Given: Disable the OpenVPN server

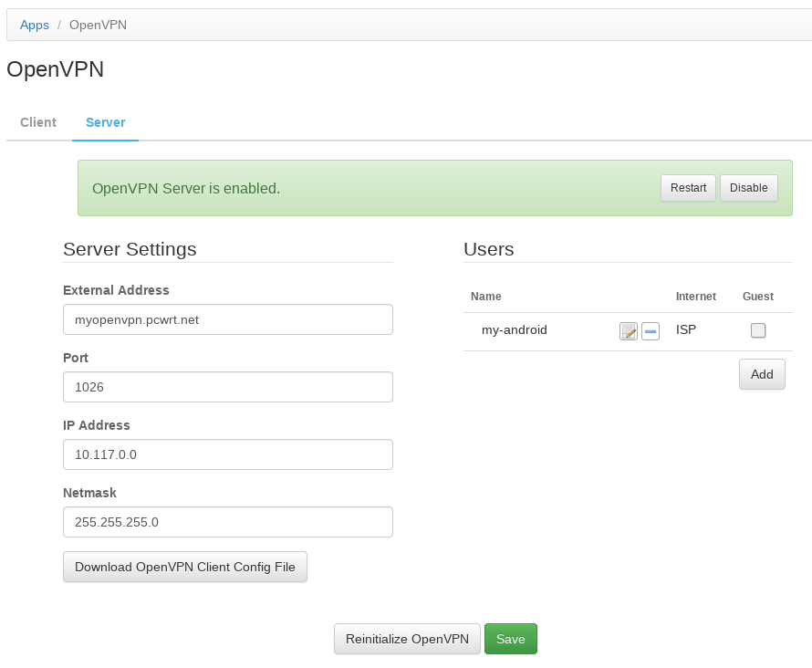Looking at the screenshot, I should [x=749, y=188].
